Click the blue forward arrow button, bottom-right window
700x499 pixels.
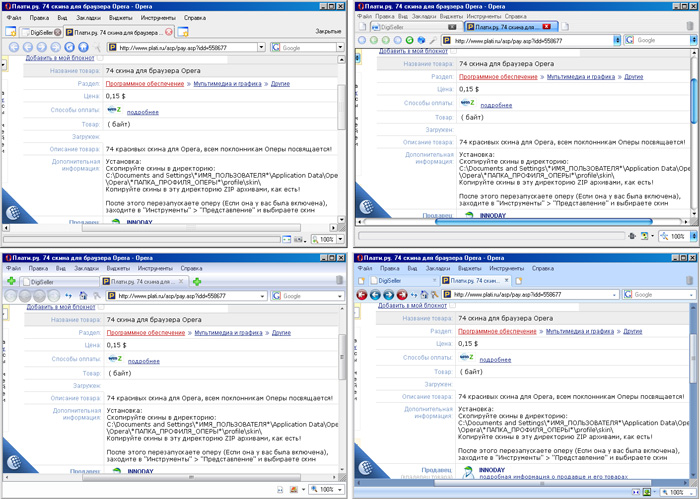pos(388,295)
